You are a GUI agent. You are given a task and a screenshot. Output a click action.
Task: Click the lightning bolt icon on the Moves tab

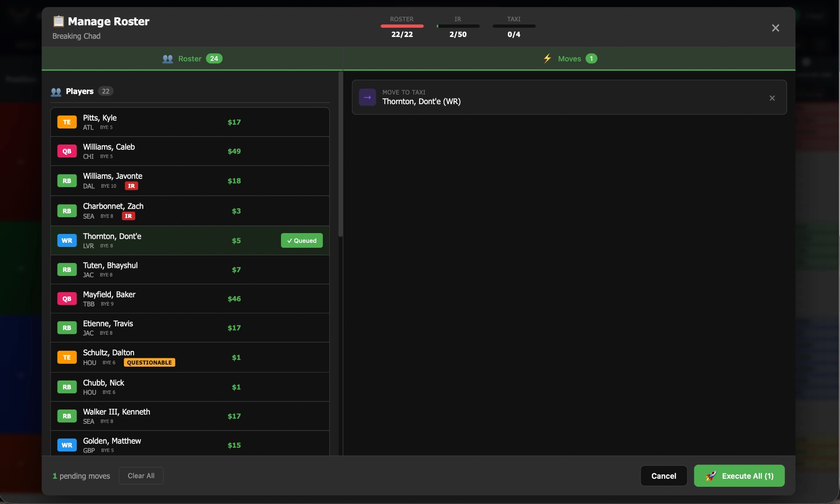pyautogui.click(x=547, y=58)
